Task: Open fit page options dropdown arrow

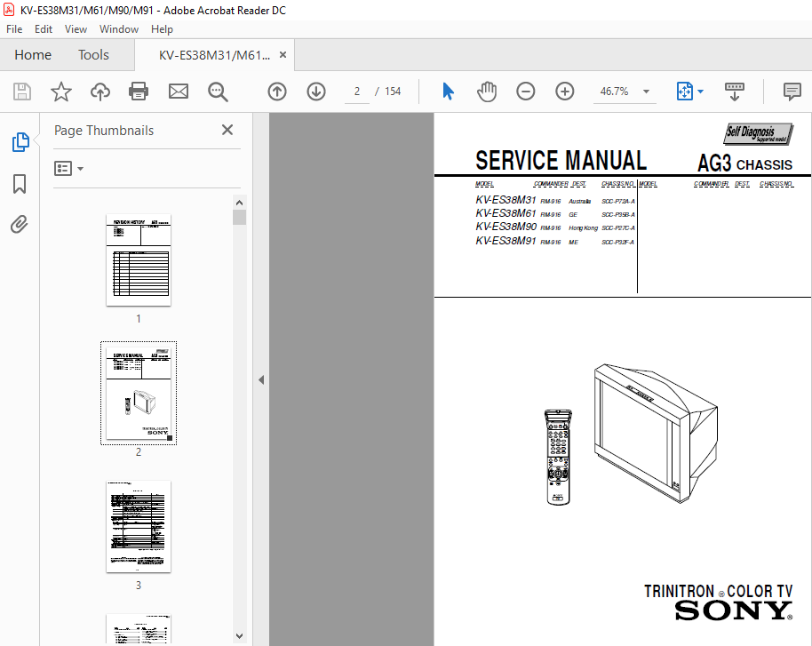Action: pos(701,92)
